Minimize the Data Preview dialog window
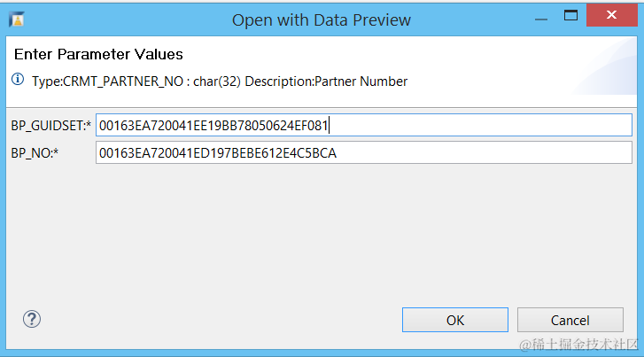Screen dimensions: 644x357 [541, 19]
